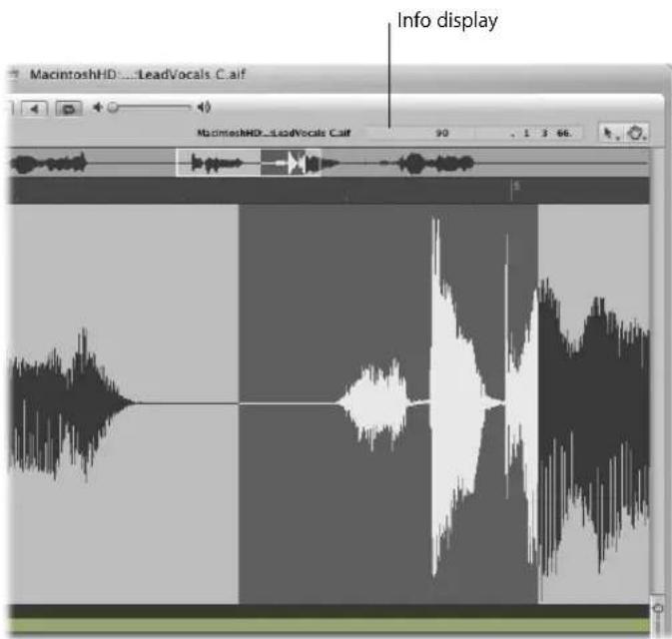This screenshot has height=639, width=672.
Task: Open the Hand tool menu
Action: [636, 133]
